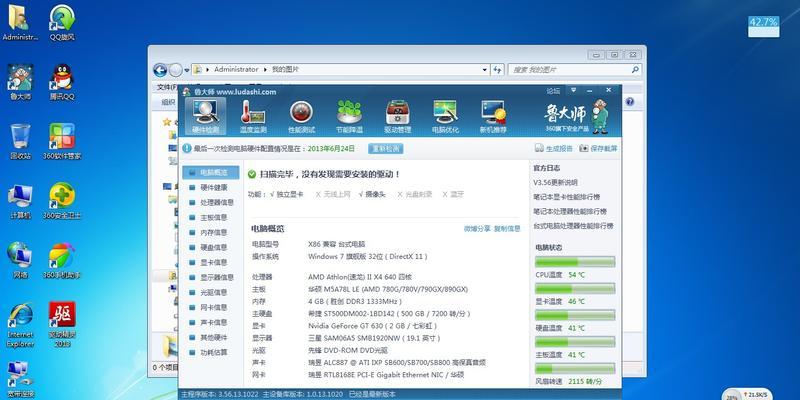Expand the Administrator breadcrumb arrow
This screenshot has width=800, height=400.
[265, 69]
